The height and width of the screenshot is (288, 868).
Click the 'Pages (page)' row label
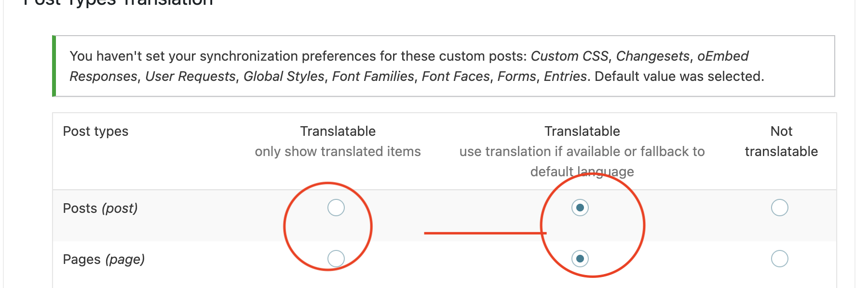click(x=104, y=260)
